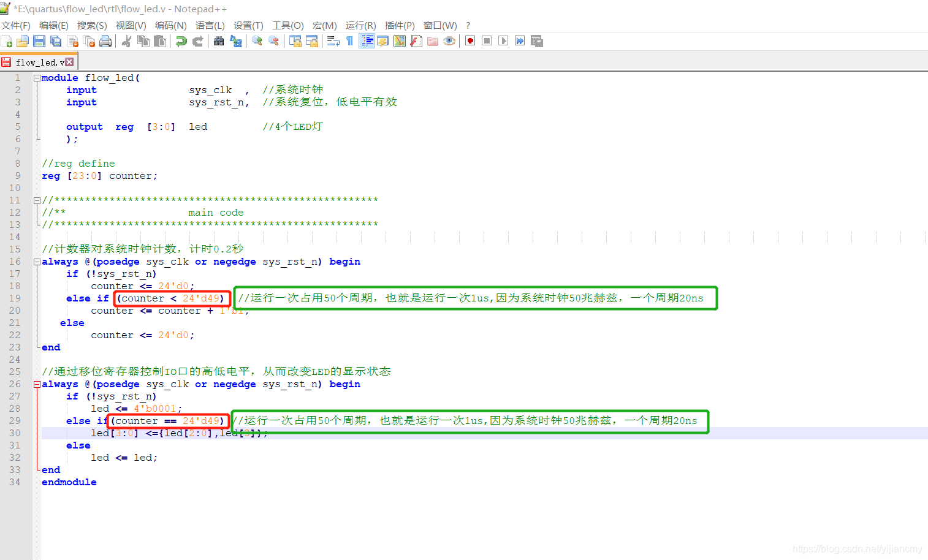Run macro multiple times icon
Viewport: 928px width, 560px height.
coord(520,41)
